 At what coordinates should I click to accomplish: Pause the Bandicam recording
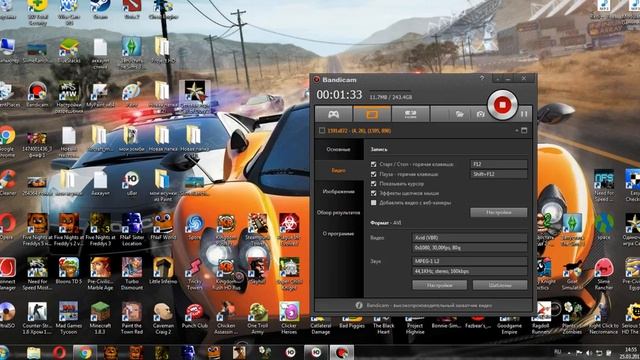point(524,114)
